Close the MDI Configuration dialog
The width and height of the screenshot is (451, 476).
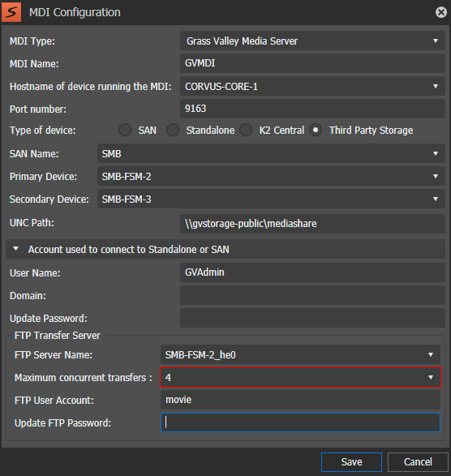pyautogui.click(x=441, y=12)
